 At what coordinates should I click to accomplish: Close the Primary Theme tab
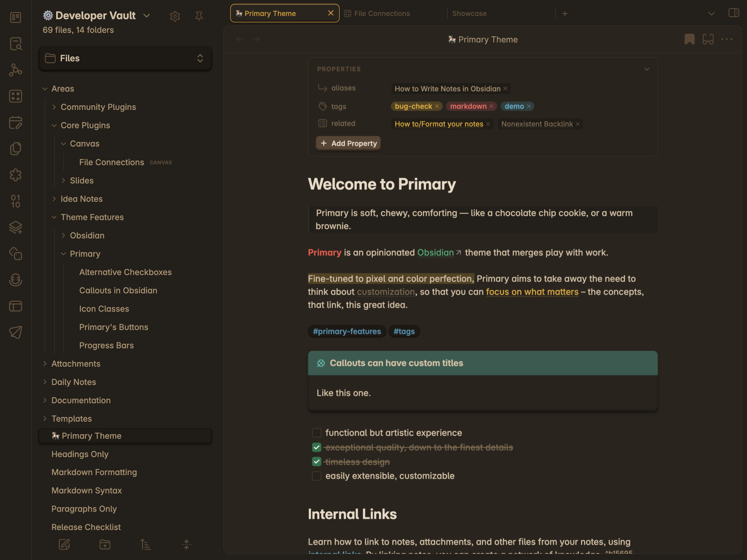[331, 13]
